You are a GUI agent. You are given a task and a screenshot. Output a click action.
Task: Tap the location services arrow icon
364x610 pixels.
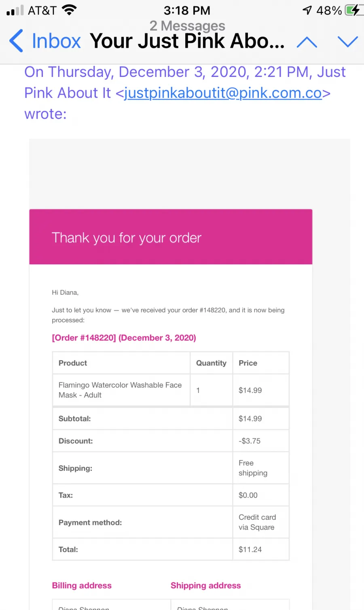pos(307,10)
